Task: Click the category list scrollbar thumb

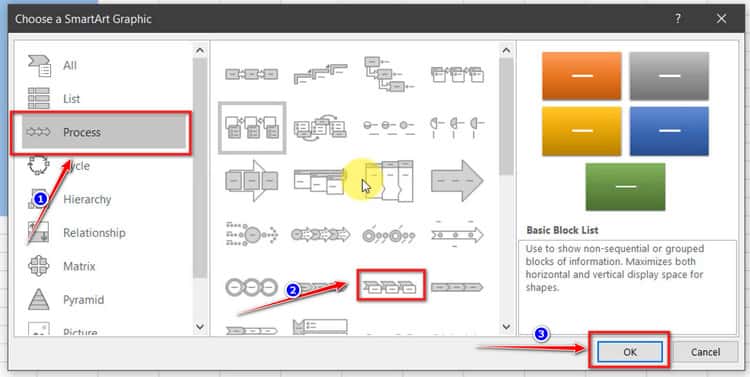Action: click(x=200, y=167)
